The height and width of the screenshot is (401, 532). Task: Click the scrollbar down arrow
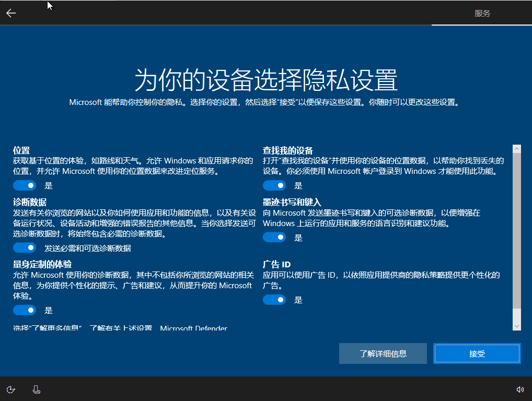pos(517,326)
